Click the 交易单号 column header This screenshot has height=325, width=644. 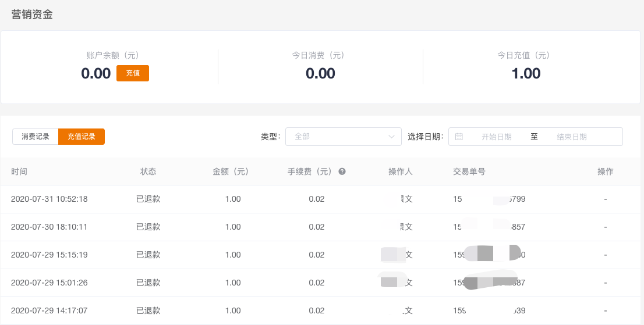pyautogui.click(x=469, y=172)
